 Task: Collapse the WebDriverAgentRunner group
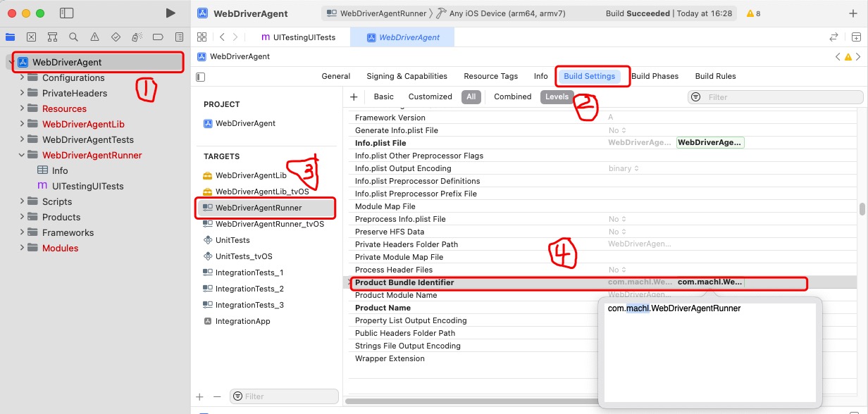pos(22,155)
